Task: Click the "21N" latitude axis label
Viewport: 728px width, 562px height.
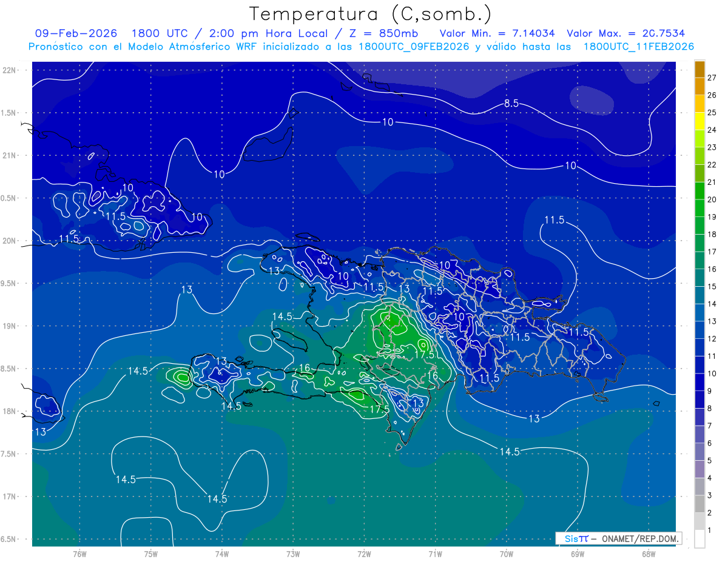Action: (10, 156)
